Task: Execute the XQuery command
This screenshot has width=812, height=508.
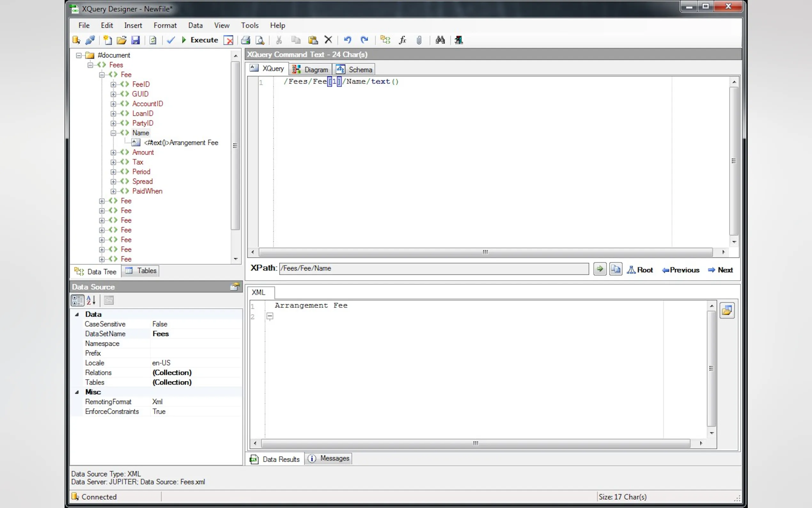Action: (x=200, y=40)
